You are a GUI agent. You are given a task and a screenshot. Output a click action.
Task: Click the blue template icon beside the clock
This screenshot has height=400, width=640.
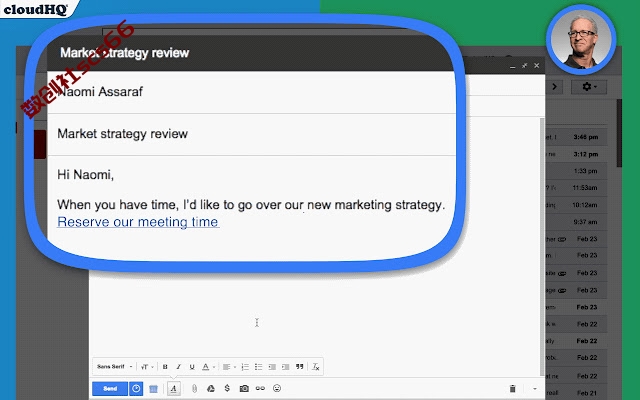(153, 389)
